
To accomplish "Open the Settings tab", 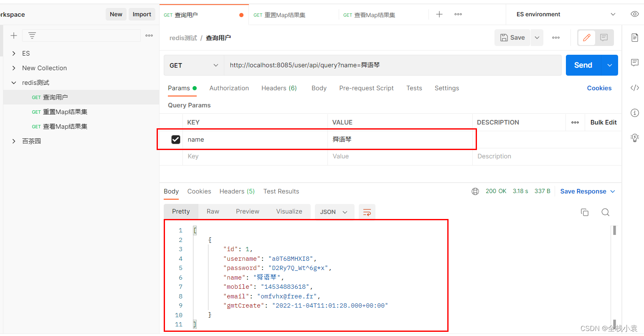I will point(447,88).
